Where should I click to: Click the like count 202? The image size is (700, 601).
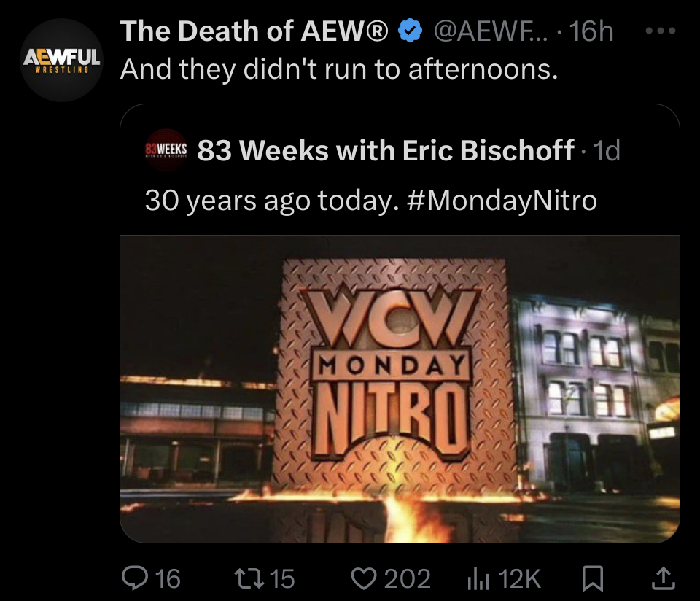coord(407,578)
